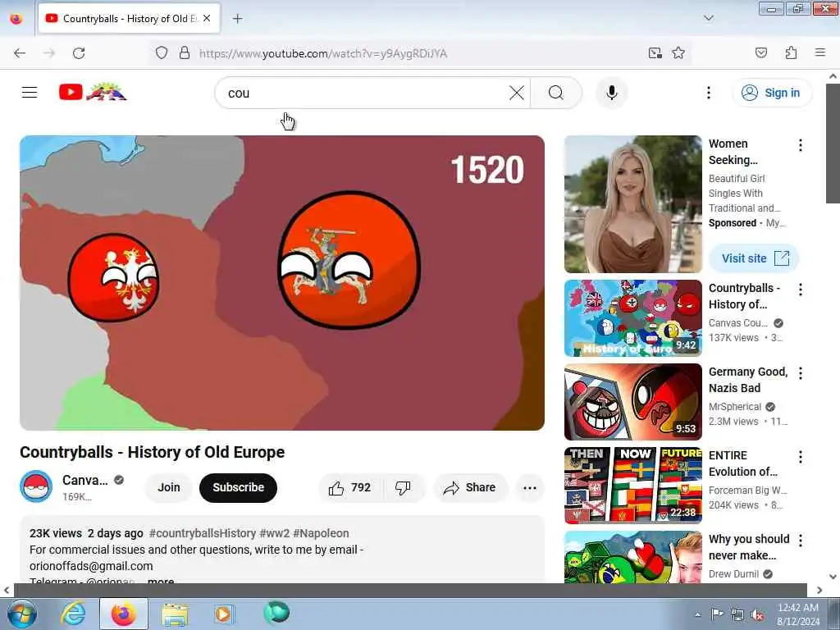Join the Canvas channel

[x=169, y=487]
